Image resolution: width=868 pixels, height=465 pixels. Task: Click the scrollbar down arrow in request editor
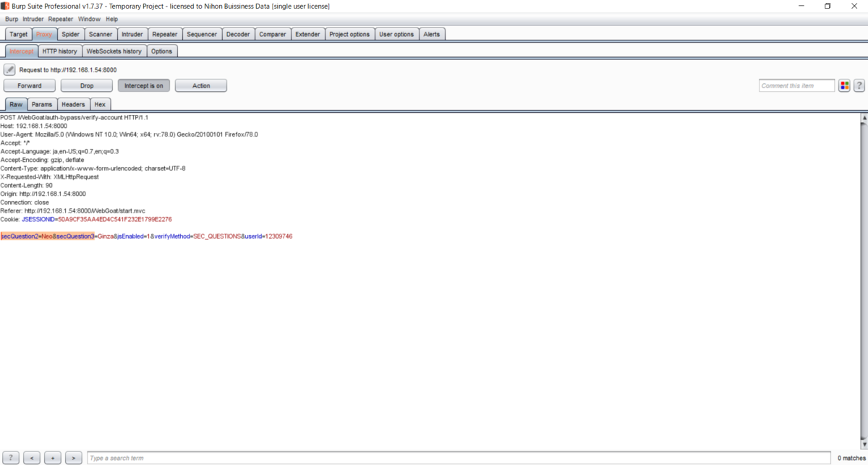click(864, 444)
